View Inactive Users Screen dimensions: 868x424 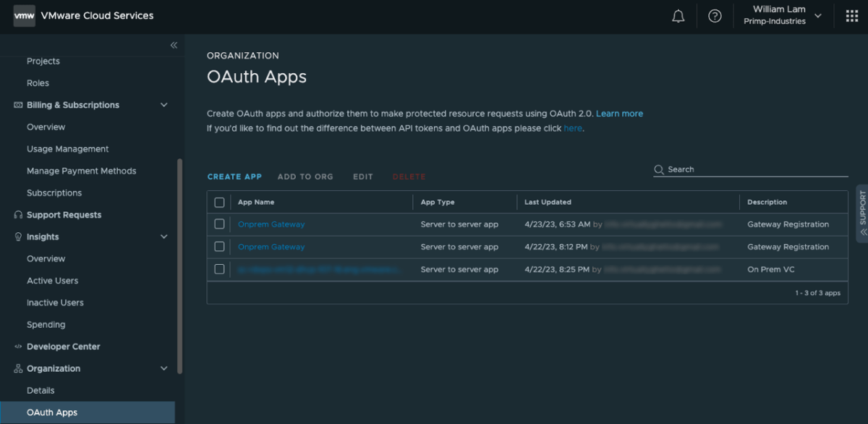55,302
